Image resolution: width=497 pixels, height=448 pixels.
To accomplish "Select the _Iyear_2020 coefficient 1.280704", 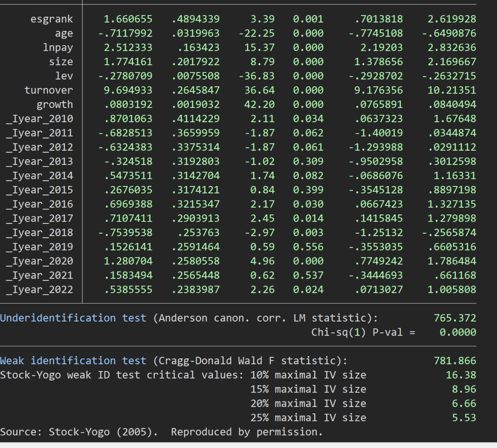I will click(128, 261).
